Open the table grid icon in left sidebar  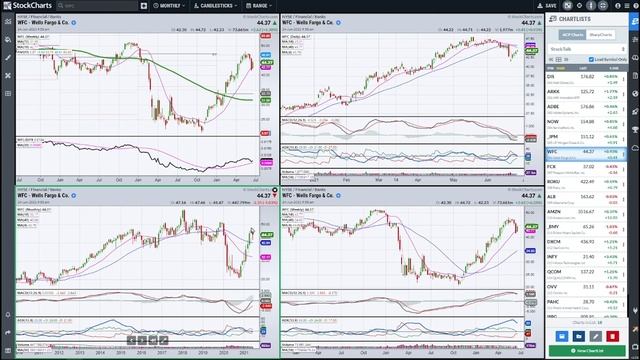click(x=8, y=93)
